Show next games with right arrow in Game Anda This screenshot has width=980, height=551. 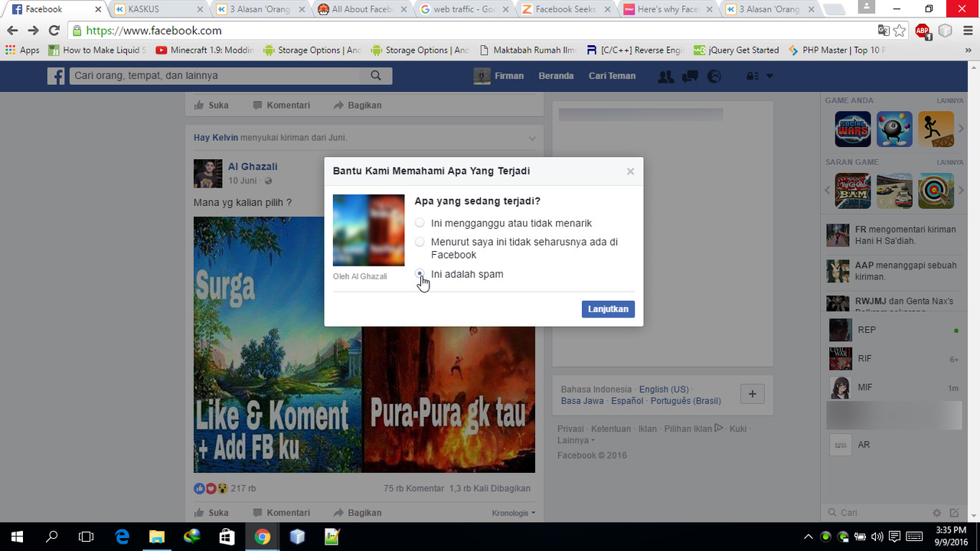point(961,129)
